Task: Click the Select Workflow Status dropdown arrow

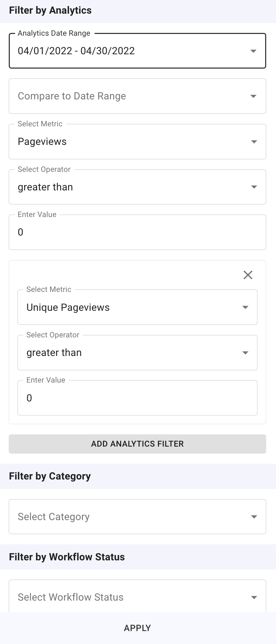Action: click(x=254, y=597)
